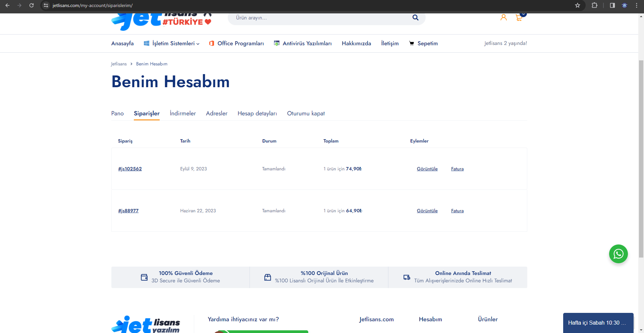The height and width of the screenshot is (333, 644).
Task: Click Jetlisans 2 yaşında! text
Action: [x=505, y=43]
